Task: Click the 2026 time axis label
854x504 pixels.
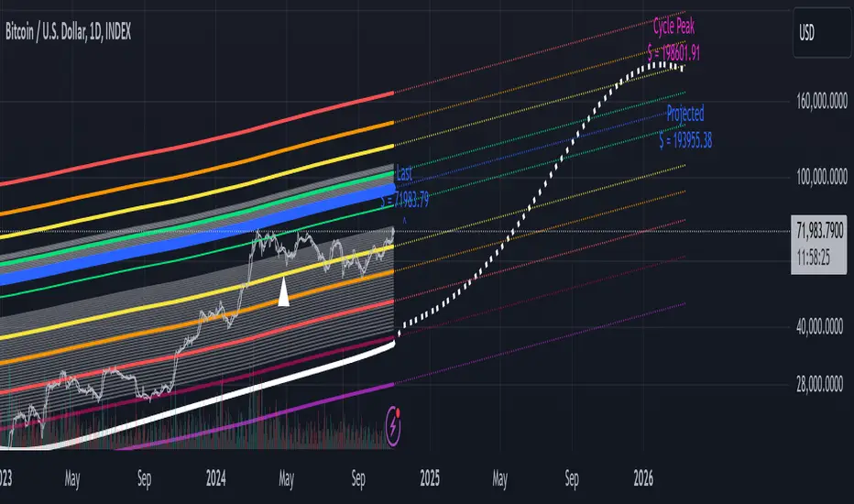Action: click(x=643, y=479)
